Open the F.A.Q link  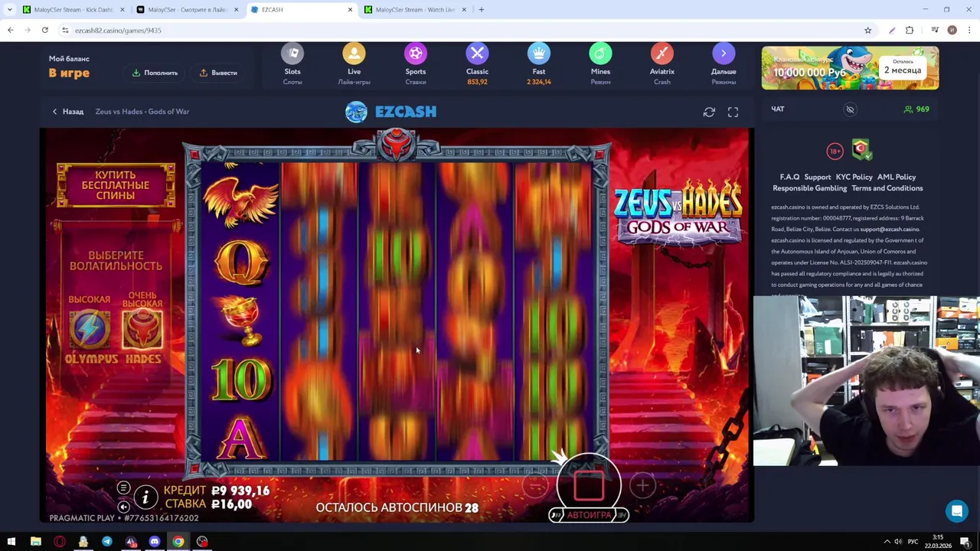click(x=789, y=177)
